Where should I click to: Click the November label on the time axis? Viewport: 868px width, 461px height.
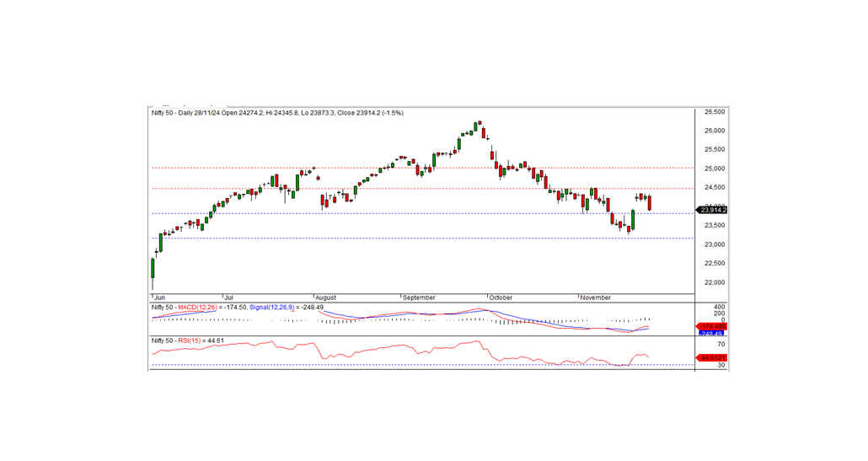coord(596,298)
